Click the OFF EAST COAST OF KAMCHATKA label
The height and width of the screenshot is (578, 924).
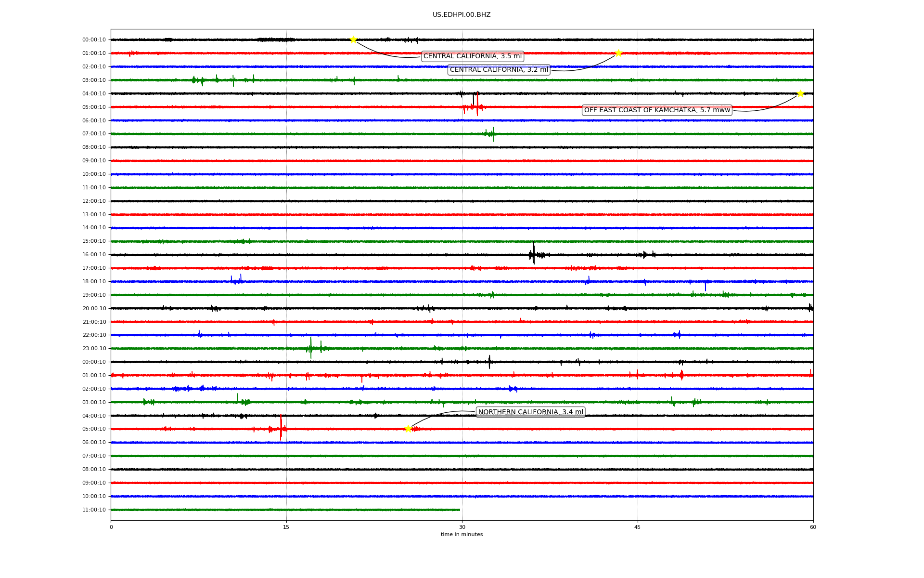[657, 110]
